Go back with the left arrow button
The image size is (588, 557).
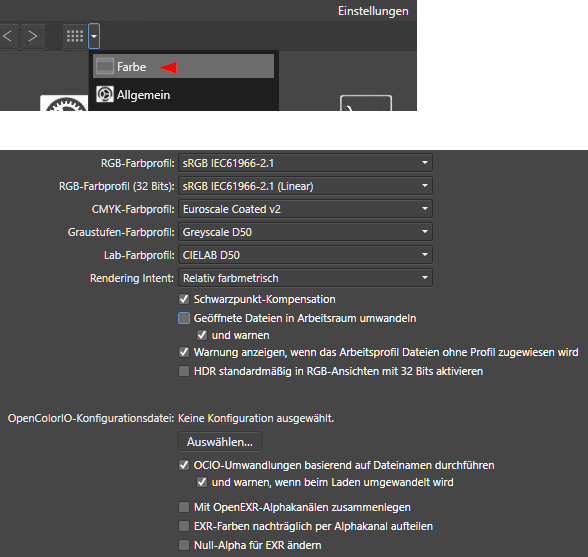coord(8,36)
